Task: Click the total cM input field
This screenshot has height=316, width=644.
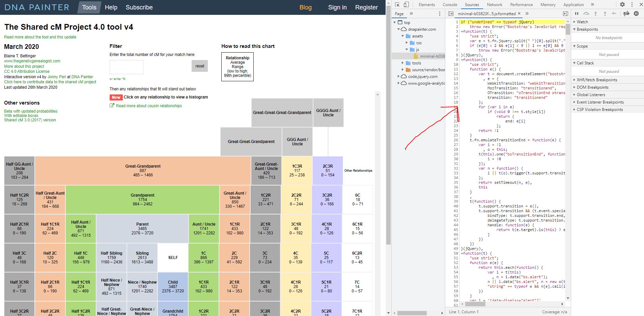Action: pyautogui.click(x=127, y=67)
